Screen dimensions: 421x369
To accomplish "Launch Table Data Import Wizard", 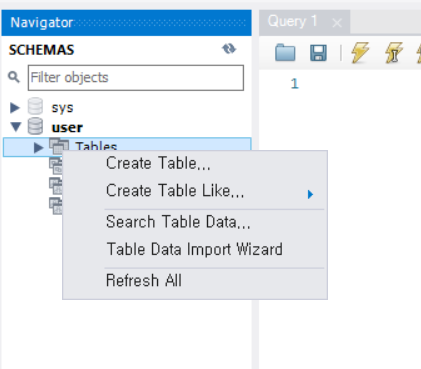I will (195, 249).
